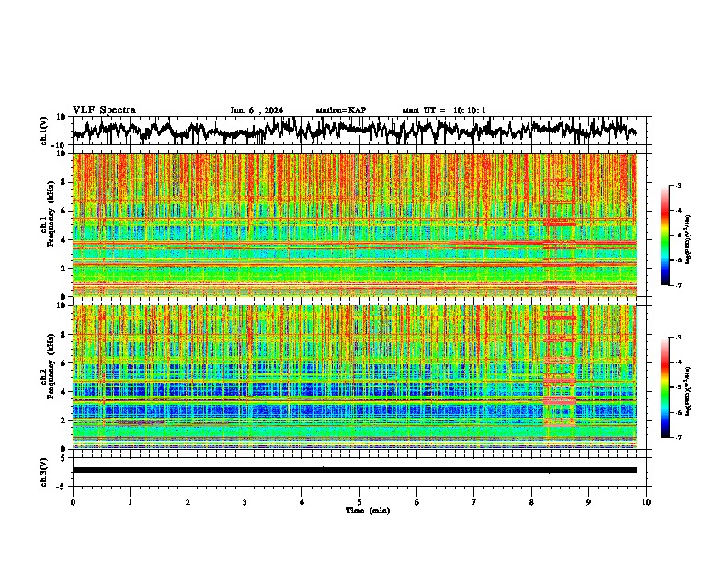This screenshot has height=563, width=728.
Task: Click the ch.1 color scale bar
Action: tap(665, 236)
